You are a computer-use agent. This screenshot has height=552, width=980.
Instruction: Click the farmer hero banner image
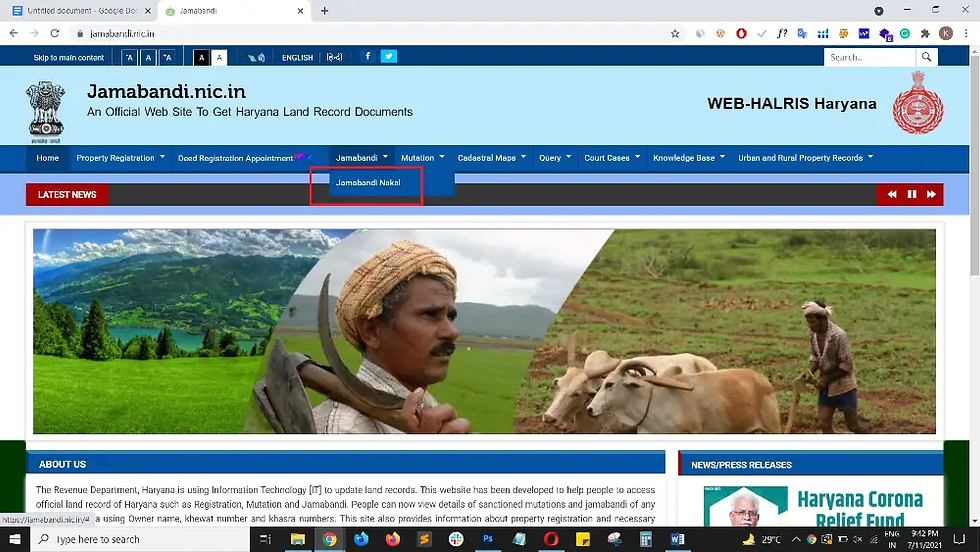(484, 331)
